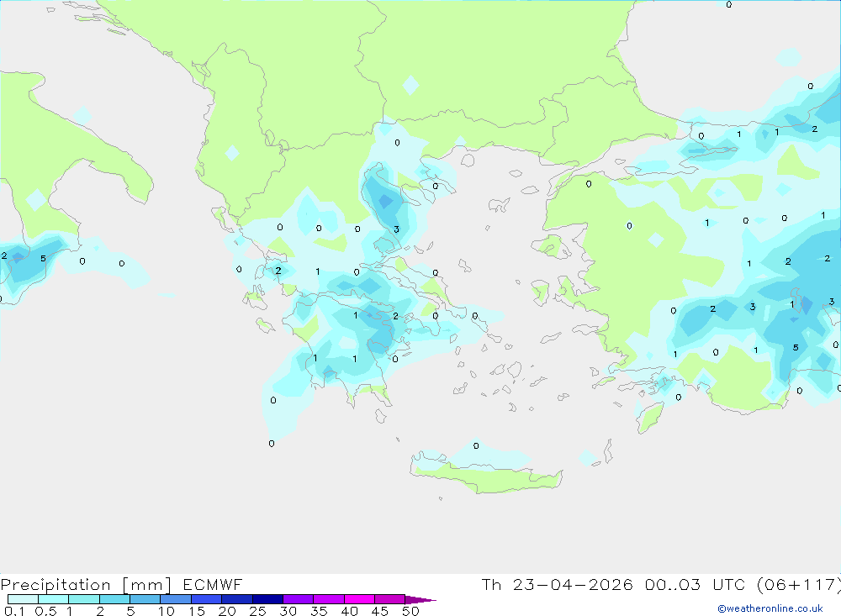Click the '(06+117)' forecast run text

coord(798,585)
